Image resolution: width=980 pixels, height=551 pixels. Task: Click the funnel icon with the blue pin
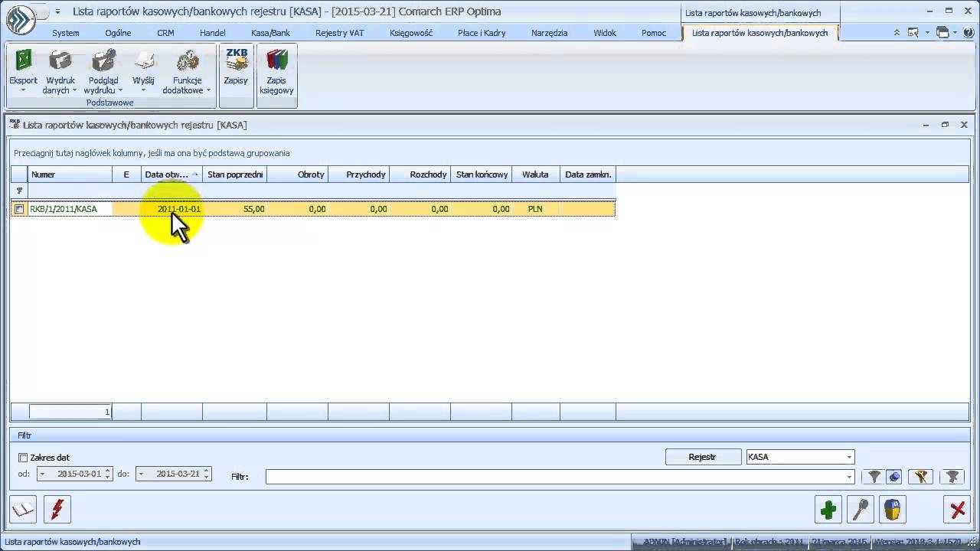tap(893, 477)
